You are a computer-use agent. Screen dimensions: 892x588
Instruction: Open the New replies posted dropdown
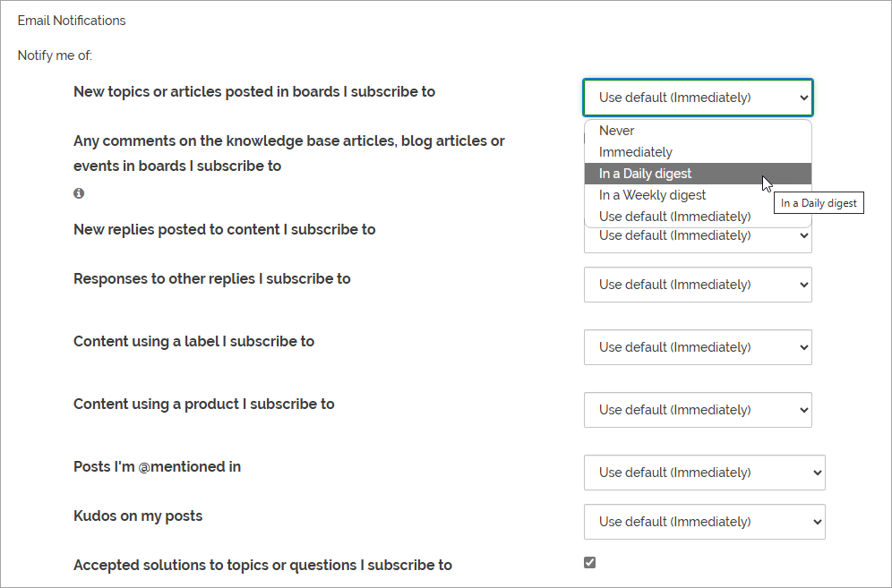pyautogui.click(x=698, y=236)
